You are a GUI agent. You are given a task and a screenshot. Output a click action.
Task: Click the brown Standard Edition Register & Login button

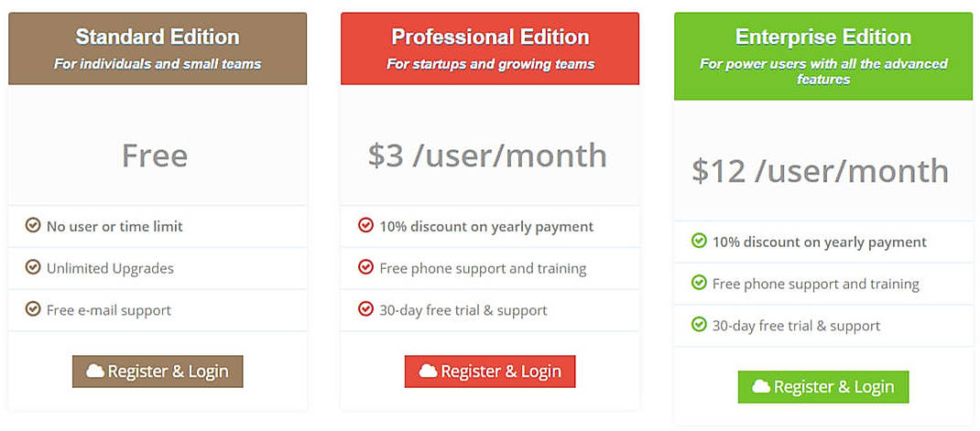pos(158,372)
